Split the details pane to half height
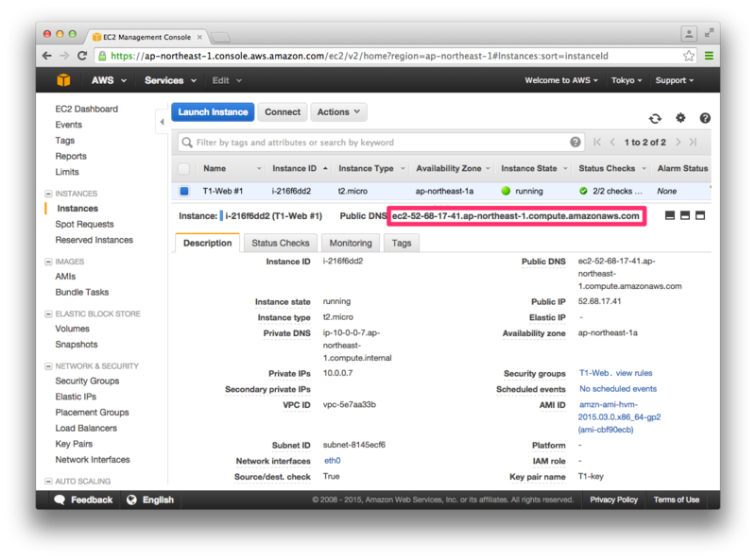Image resolution: width=756 pixels, height=559 pixels. point(684,215)
